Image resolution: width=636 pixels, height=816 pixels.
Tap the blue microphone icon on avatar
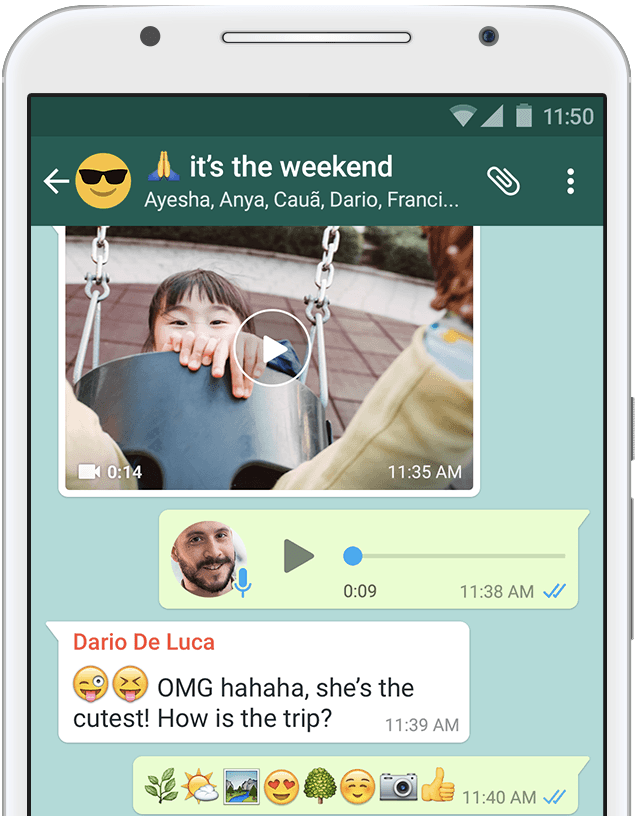point(242,582)
